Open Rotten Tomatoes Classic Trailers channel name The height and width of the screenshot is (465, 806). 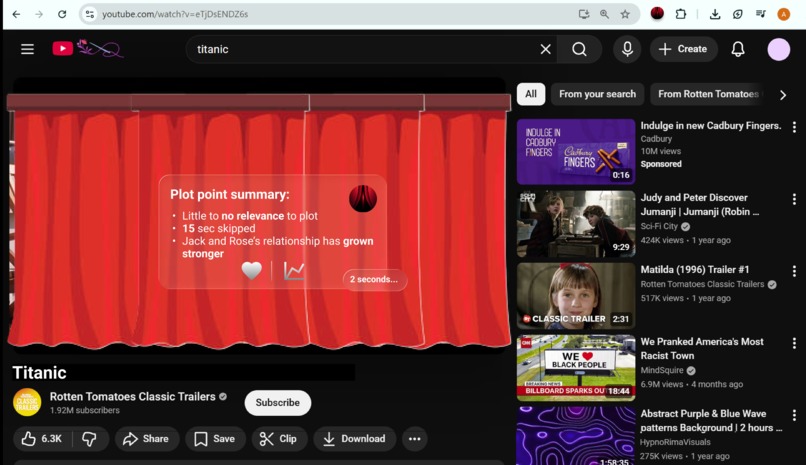click(x=133, y=397)
